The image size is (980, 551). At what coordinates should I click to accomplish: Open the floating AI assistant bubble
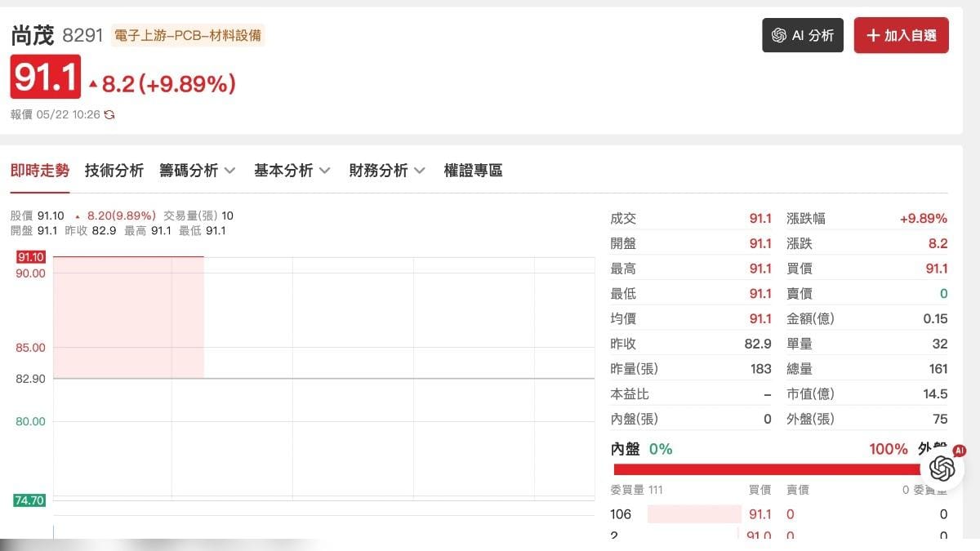pyautogui.click(x=942, y=468)
